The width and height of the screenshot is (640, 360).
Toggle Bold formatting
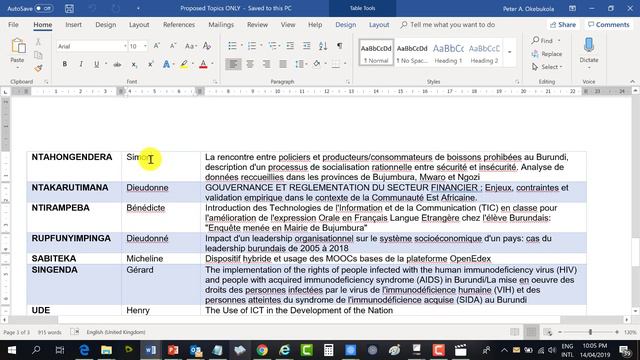pos(64,64)
